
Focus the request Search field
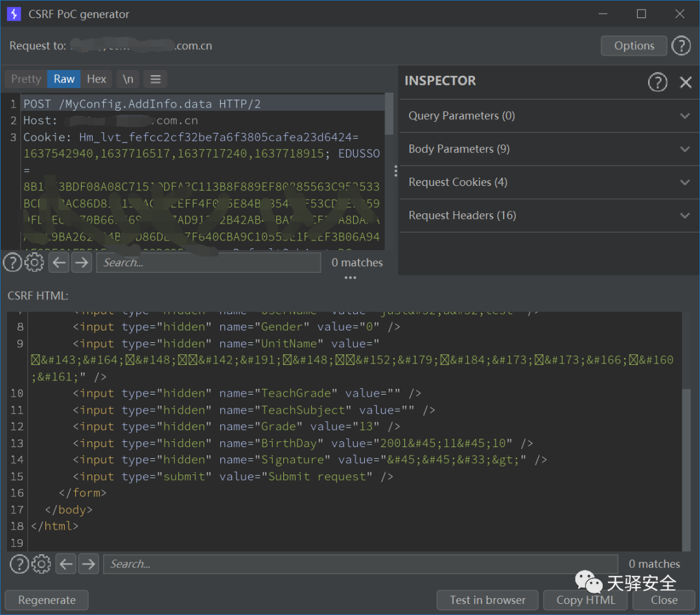(209, 262)
